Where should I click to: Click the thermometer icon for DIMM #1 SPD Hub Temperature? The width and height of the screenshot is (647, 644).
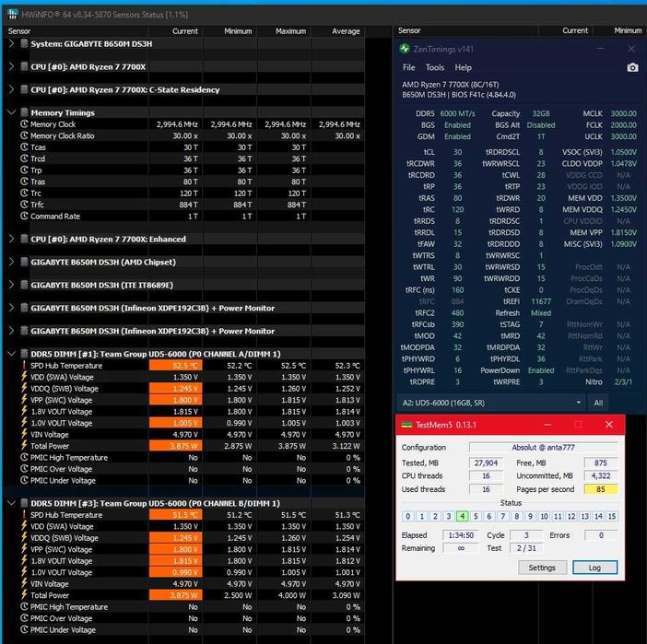24,366
